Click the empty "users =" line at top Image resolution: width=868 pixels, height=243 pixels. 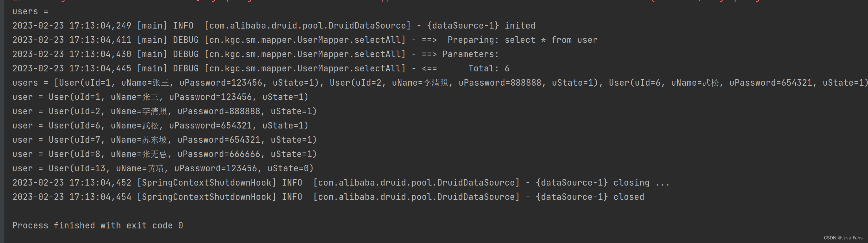tap(30, 11)
